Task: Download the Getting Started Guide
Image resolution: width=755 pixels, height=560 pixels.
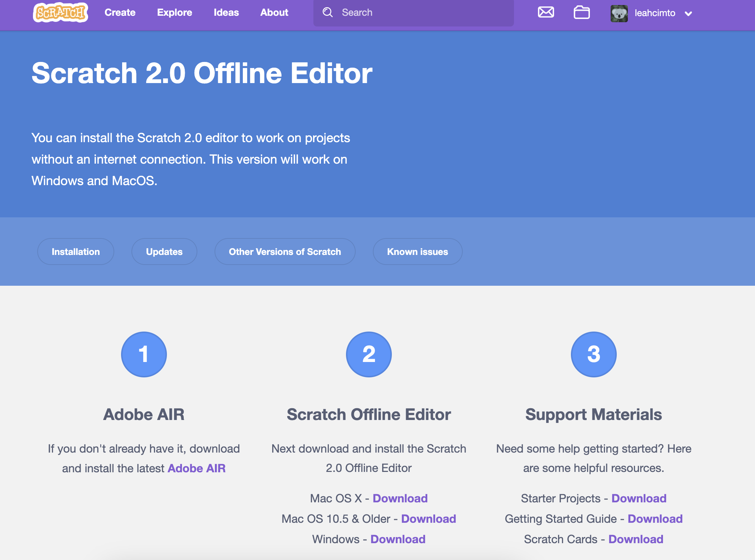Action: (655, 518)
